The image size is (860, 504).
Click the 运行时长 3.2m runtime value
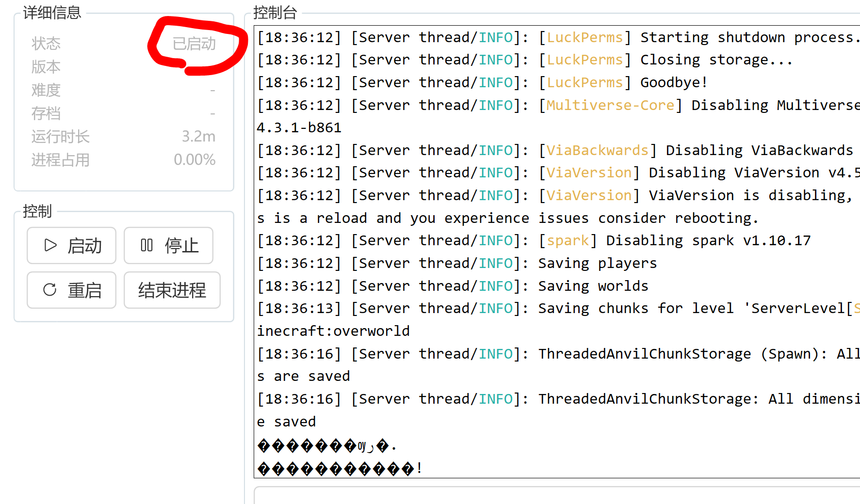(x=199, y=136)
